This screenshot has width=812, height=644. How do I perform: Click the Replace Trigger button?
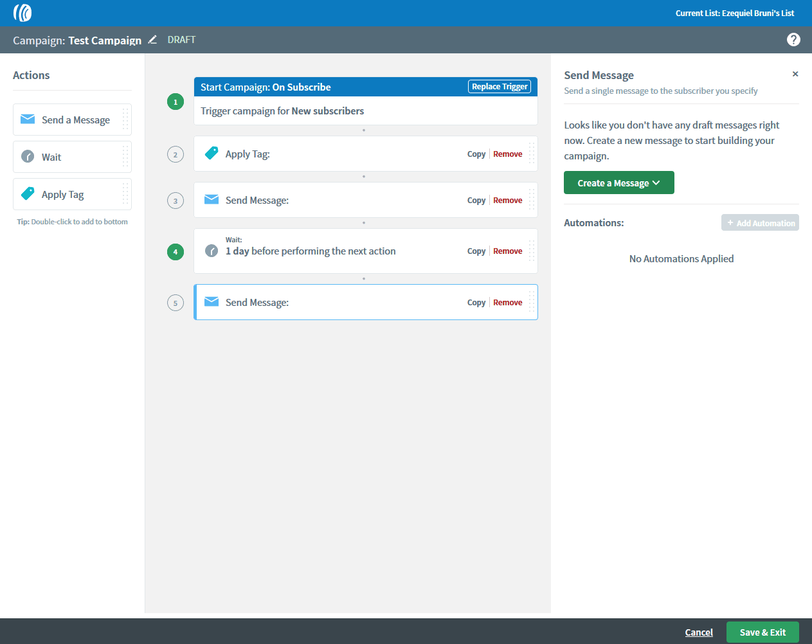(x=500, y=86)
